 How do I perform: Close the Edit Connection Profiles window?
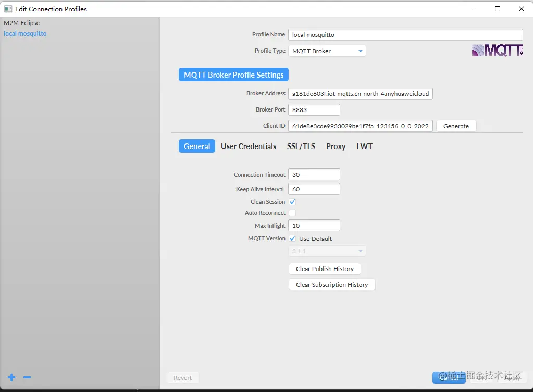click(x=522, y=9)
